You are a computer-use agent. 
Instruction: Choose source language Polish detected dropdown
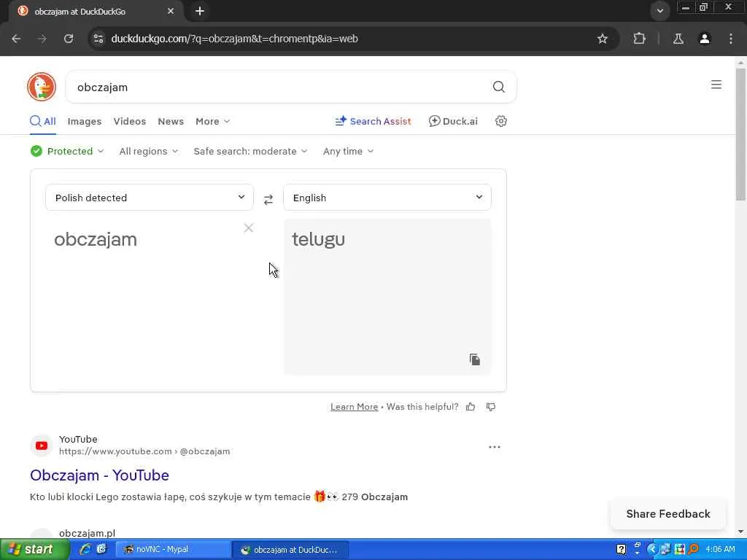pos(150,197)
